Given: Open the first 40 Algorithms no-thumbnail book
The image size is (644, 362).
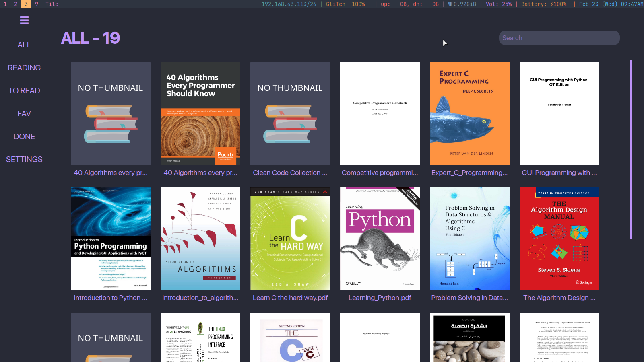Looking at the screenshot, I should 111,114.
